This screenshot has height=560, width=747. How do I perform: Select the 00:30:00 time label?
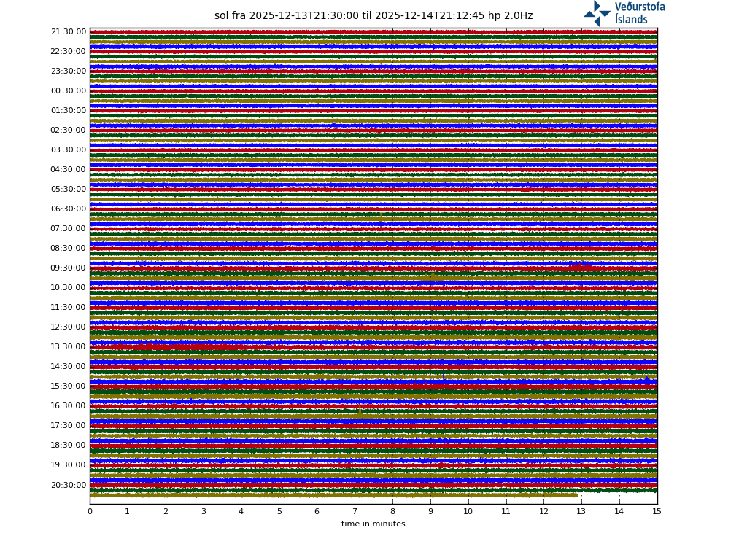click(x=68, y=91)
